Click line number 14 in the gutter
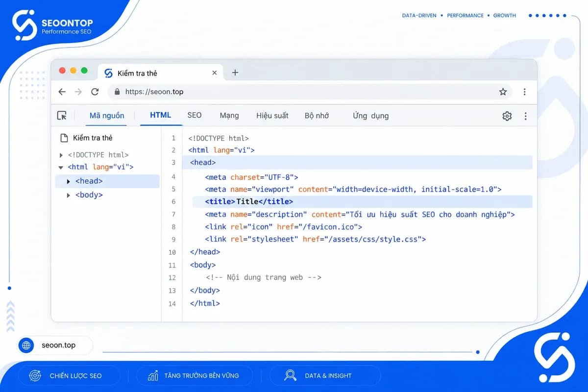588x392 pixels. [x=172, y=304]
